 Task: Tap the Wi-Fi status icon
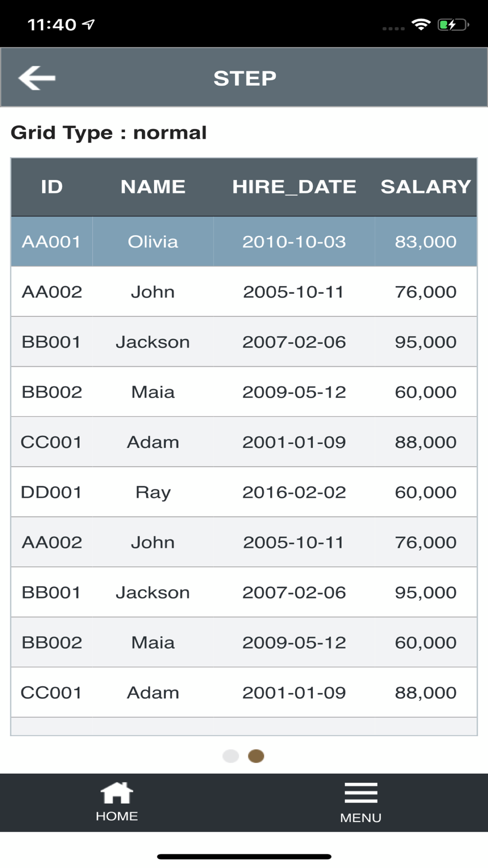pyautogui.click(x=421, y=24)
